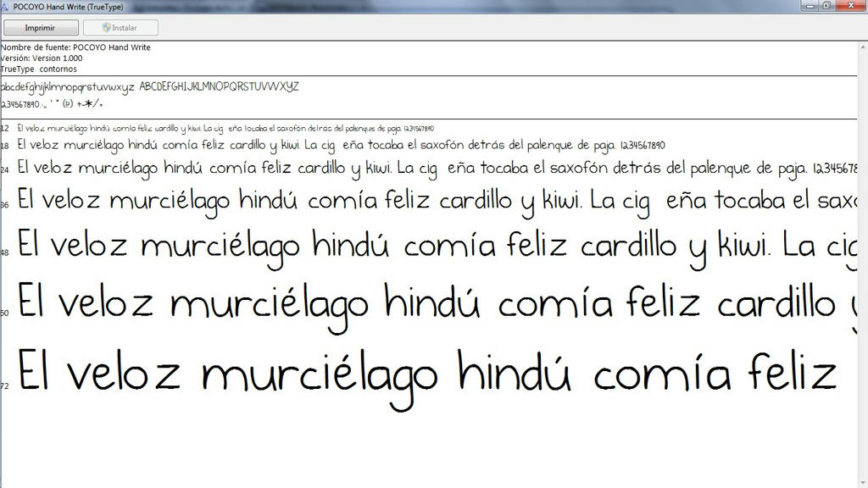Click the font viewer icon in title bar
868x488 pixels.
pos(6,6)
